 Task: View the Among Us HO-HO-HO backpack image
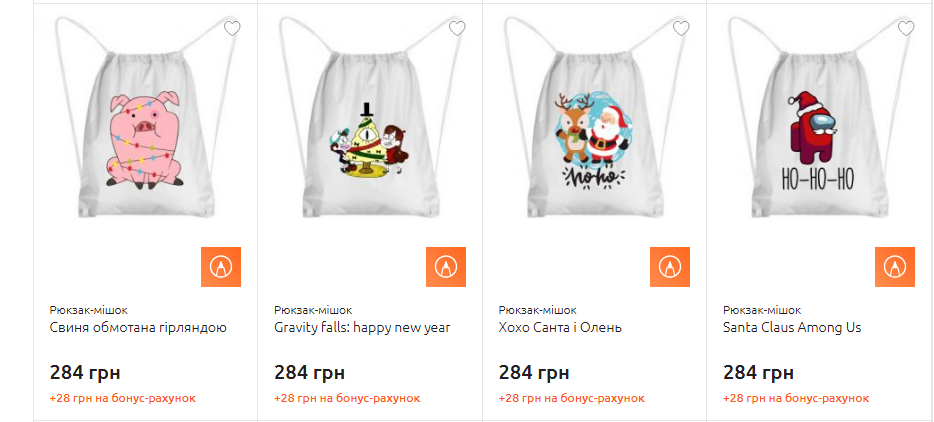point(820,118)
